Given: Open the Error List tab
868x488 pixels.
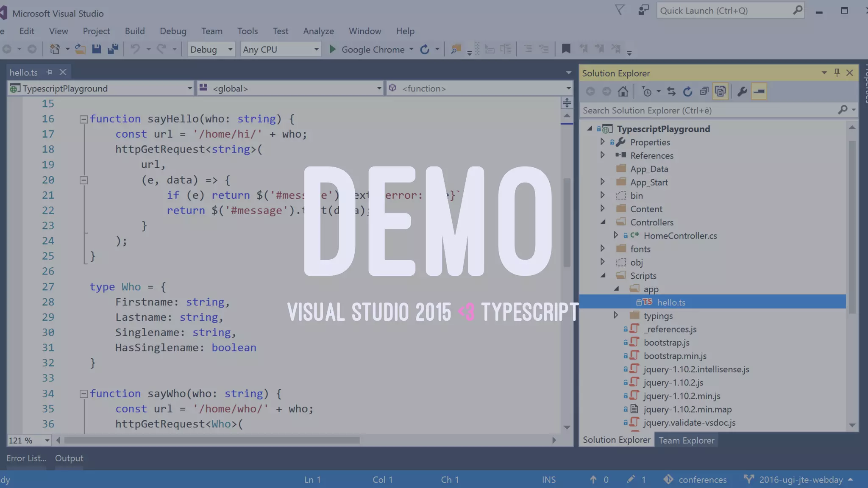Looking at the screenshot, I should 26,458.
